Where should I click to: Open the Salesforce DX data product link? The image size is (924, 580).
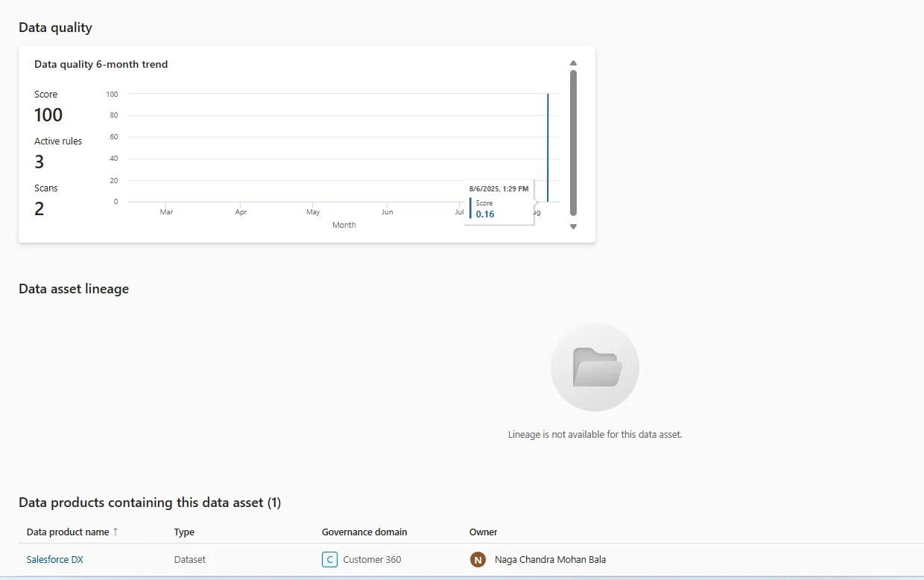[54, 559]
